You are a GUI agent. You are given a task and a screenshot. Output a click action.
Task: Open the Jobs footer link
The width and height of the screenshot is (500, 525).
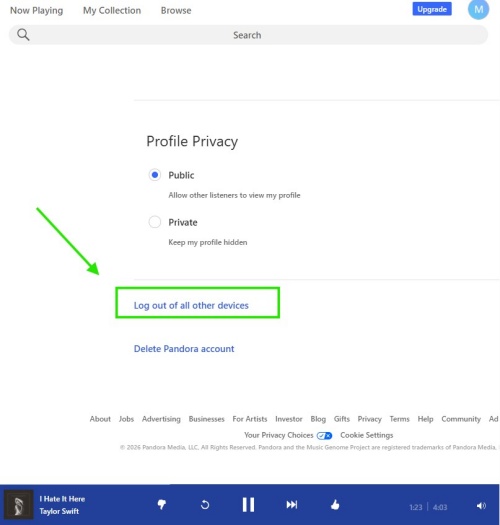(x=126, y=419)
